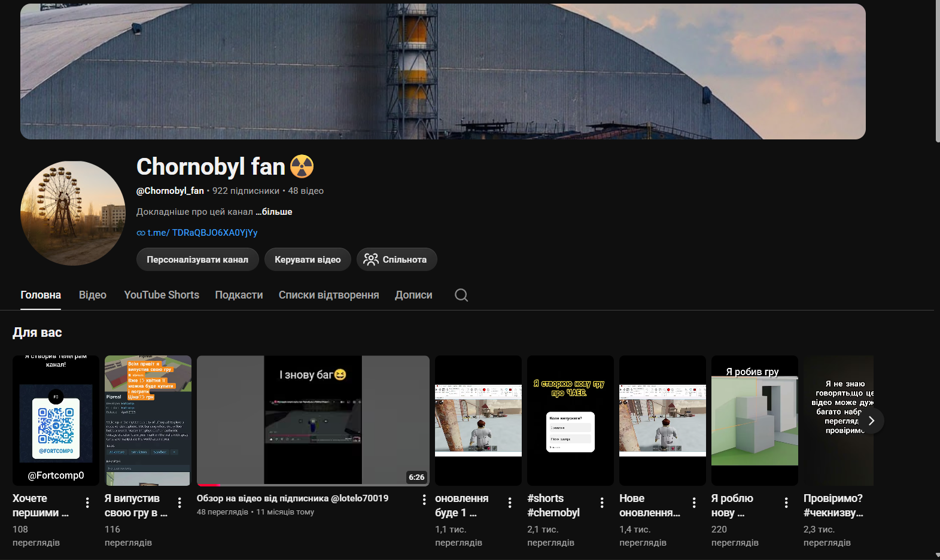Viewport: 940px width, 560px height.
Task: Switch to the Відео tab
Action: (x=93, y=295)
